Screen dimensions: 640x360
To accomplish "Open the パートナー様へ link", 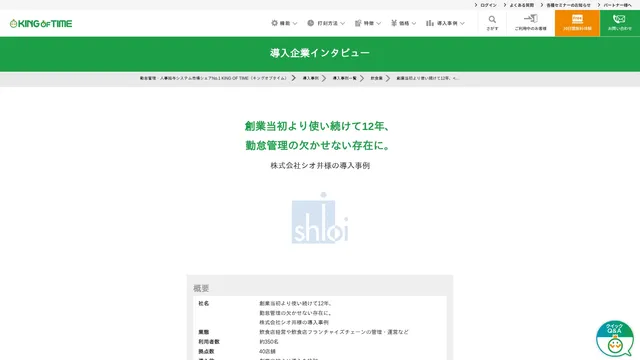I will 618,5.
